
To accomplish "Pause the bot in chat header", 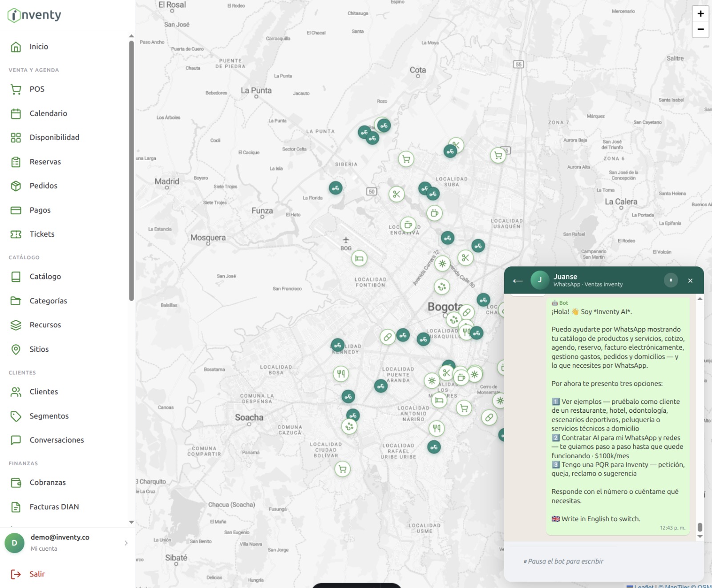I will [671, 280].
